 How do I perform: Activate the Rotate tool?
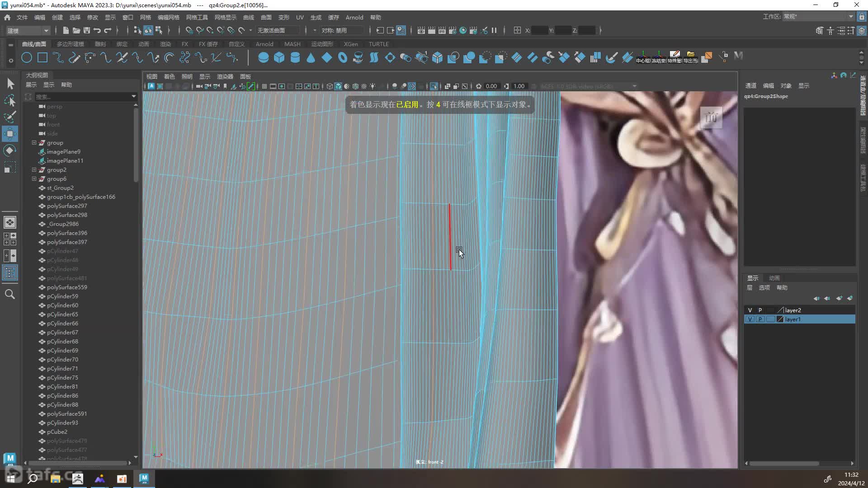[10, 150]
